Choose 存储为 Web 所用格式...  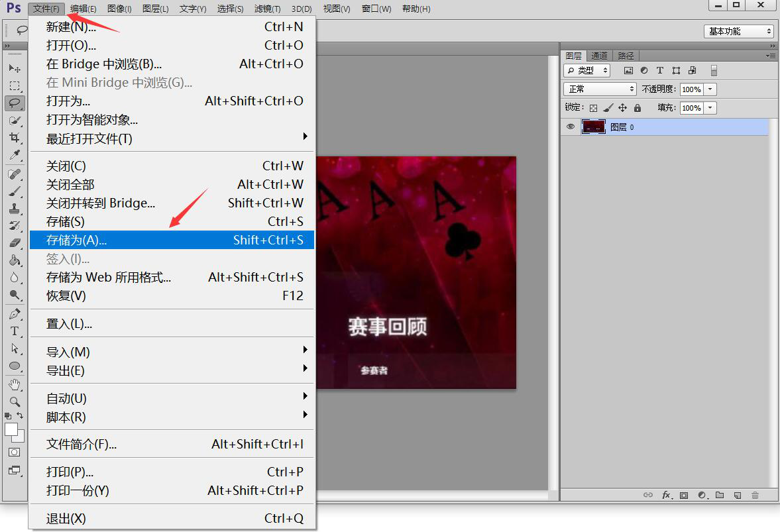[172, 277]
